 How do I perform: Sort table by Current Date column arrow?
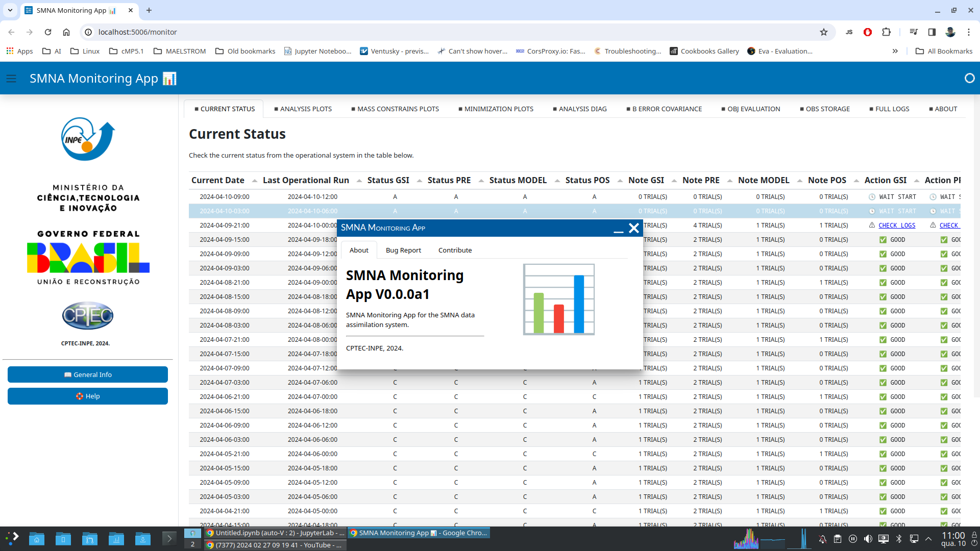[x=254, y=181]
